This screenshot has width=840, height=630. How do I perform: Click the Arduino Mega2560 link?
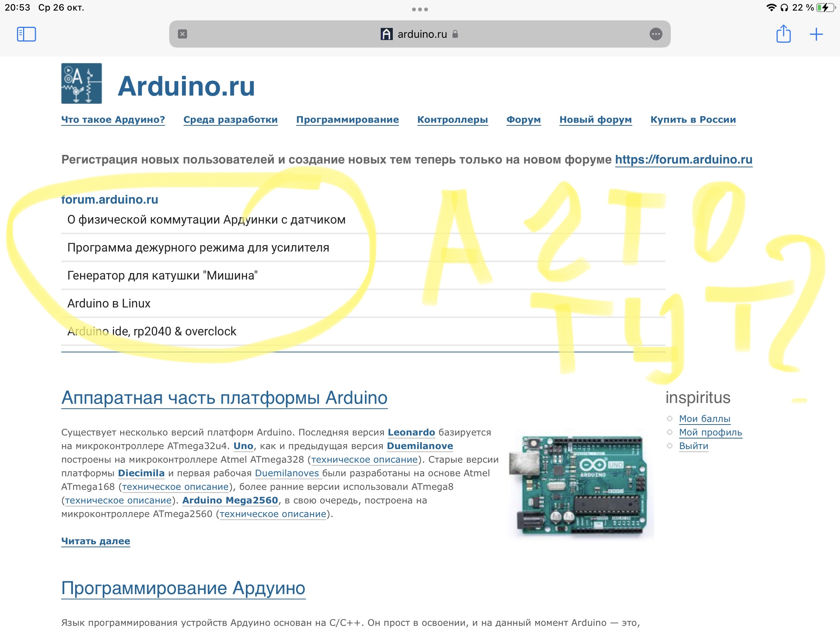pyautogui.click(x=230, y=500)
